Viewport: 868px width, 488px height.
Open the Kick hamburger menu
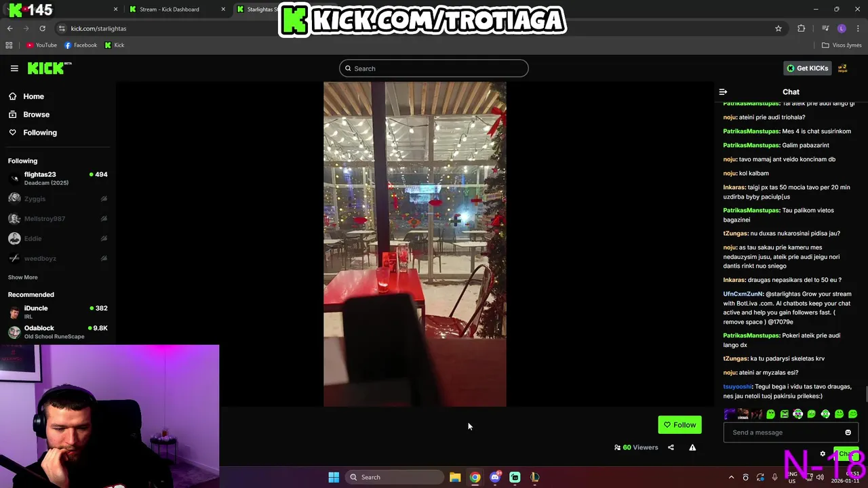[x=14, y=68]
